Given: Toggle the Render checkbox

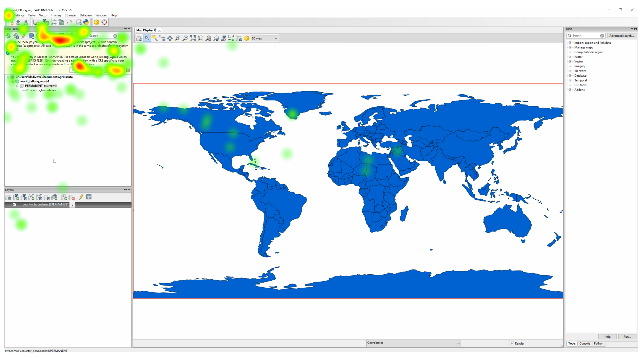Looking at the screenshot, I should [513, 344].
